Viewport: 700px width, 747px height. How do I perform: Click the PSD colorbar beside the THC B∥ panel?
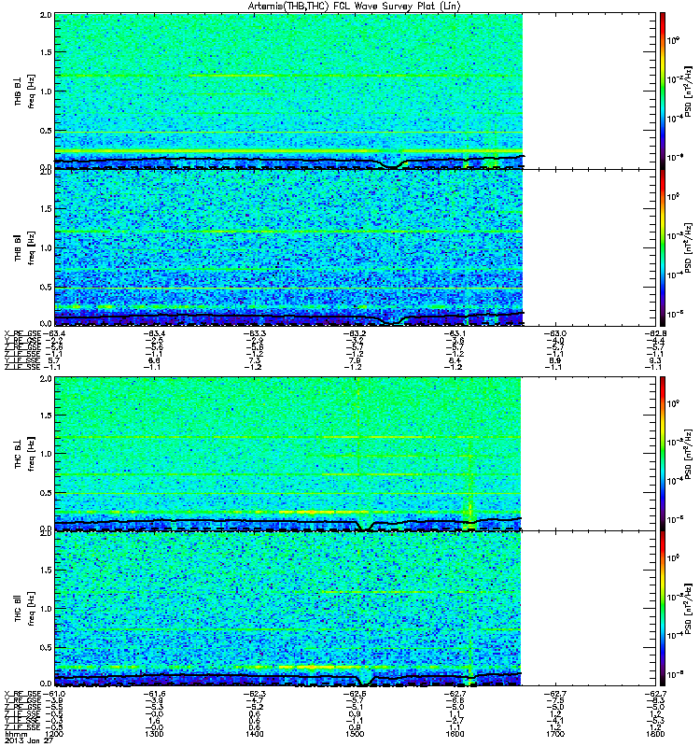point(663,609)
